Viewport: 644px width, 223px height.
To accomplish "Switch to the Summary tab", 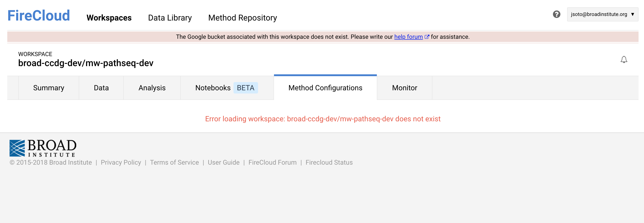I will [49, 88].
